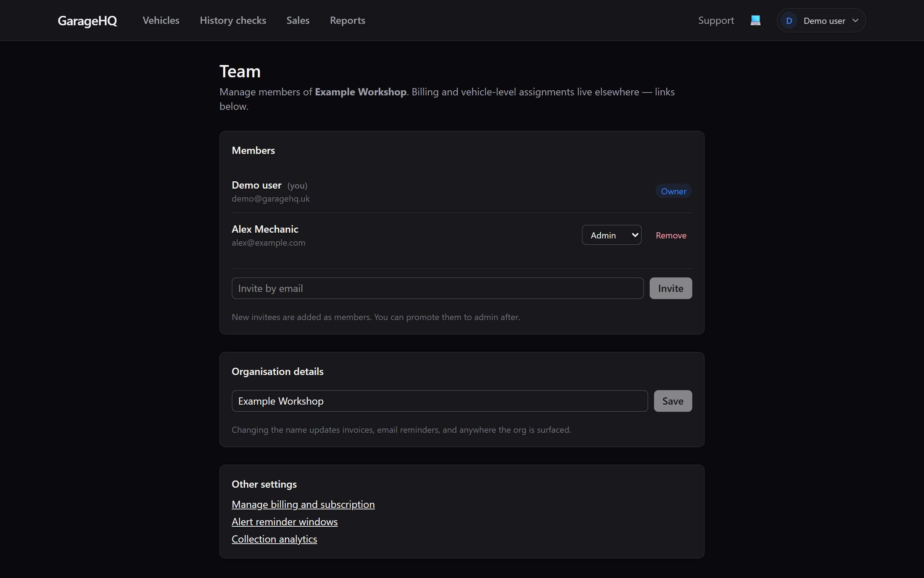
Task: Remove Alex Mechanic from the team
Action: pos(671,236)
